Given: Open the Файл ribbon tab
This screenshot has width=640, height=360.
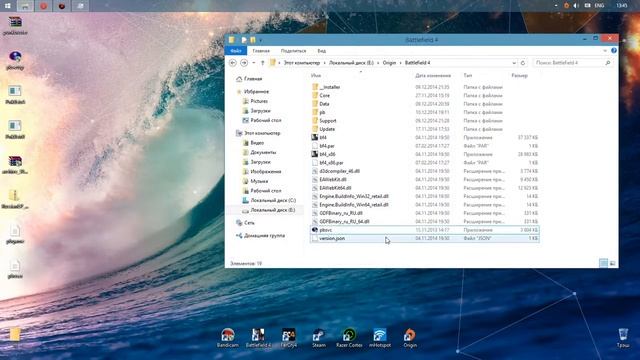Looking at the screenshot, I should (x=236, y=51).
